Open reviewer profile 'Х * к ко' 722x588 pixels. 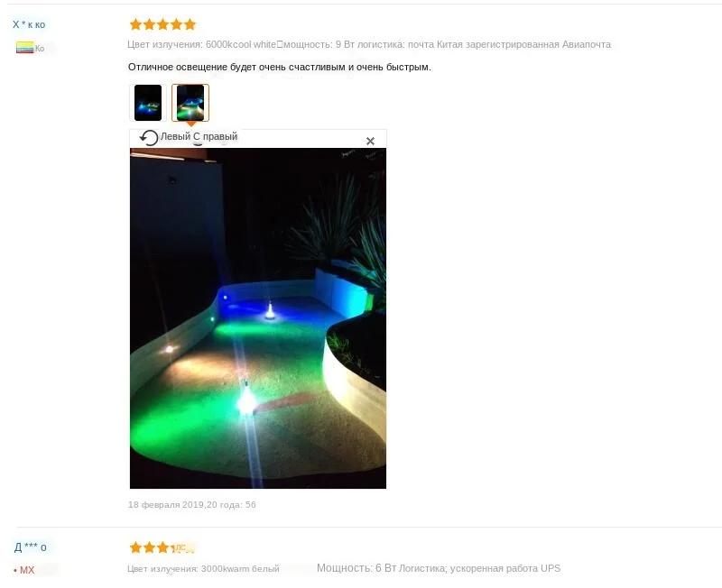click(29, 25)
